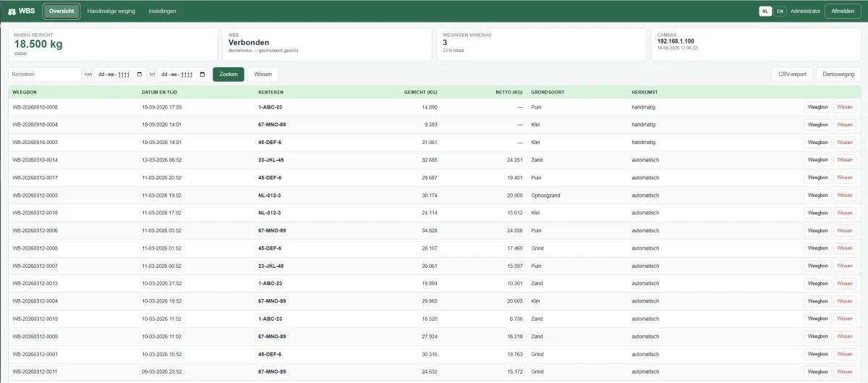
Task: Switch language to NL
Action: pos(765,11)
